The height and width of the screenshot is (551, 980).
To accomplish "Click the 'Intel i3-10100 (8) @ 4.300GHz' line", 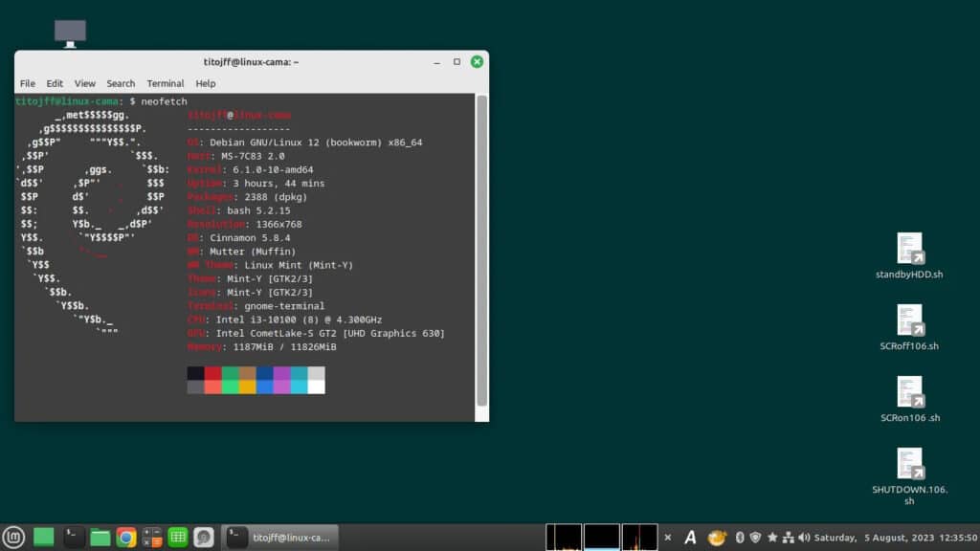I will (x=299, y=320).
